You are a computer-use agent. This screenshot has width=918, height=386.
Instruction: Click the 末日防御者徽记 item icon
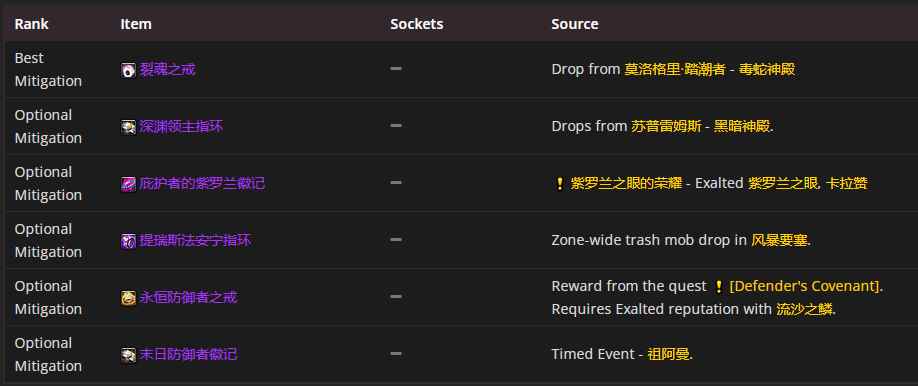coord(128,355)
